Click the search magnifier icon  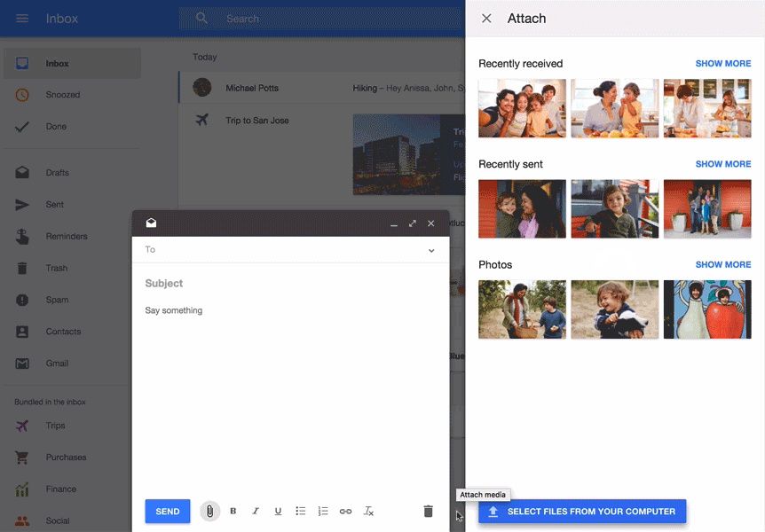coord(201,18)
